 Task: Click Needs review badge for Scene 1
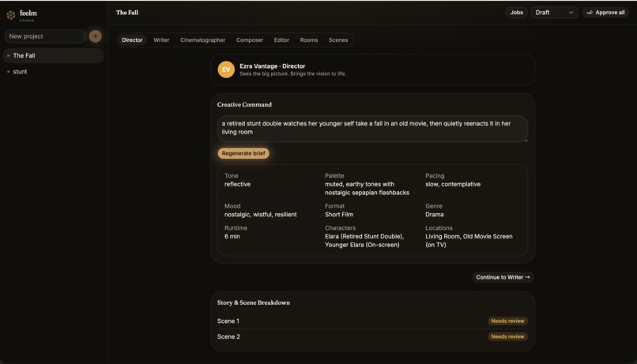507,321
